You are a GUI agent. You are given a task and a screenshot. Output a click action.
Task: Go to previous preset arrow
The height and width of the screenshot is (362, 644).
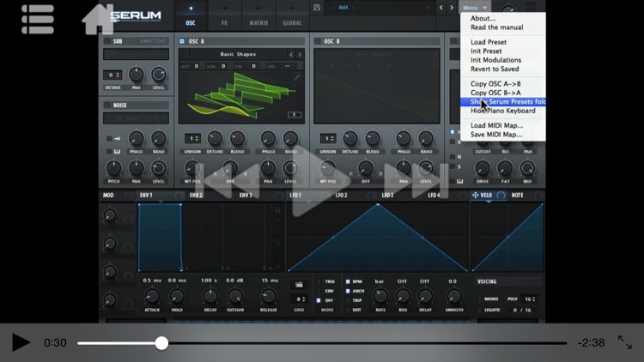coord(441,8)
